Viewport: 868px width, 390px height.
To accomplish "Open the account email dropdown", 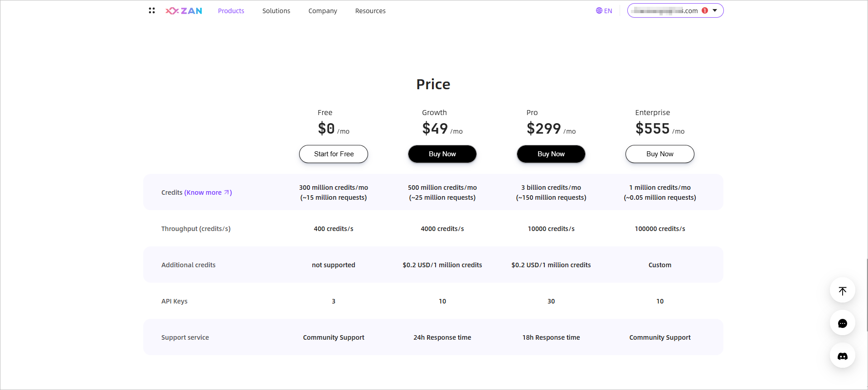I will point(675,10).
